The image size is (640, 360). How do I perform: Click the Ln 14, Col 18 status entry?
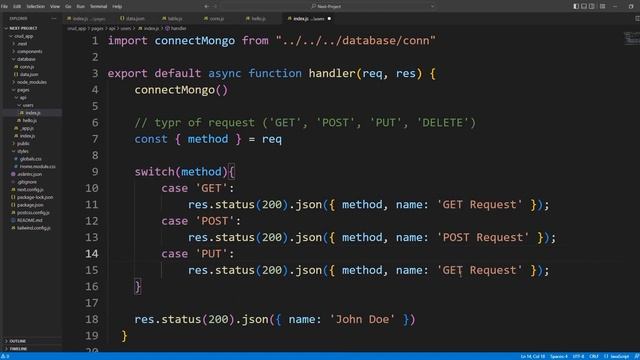(532, 356)
